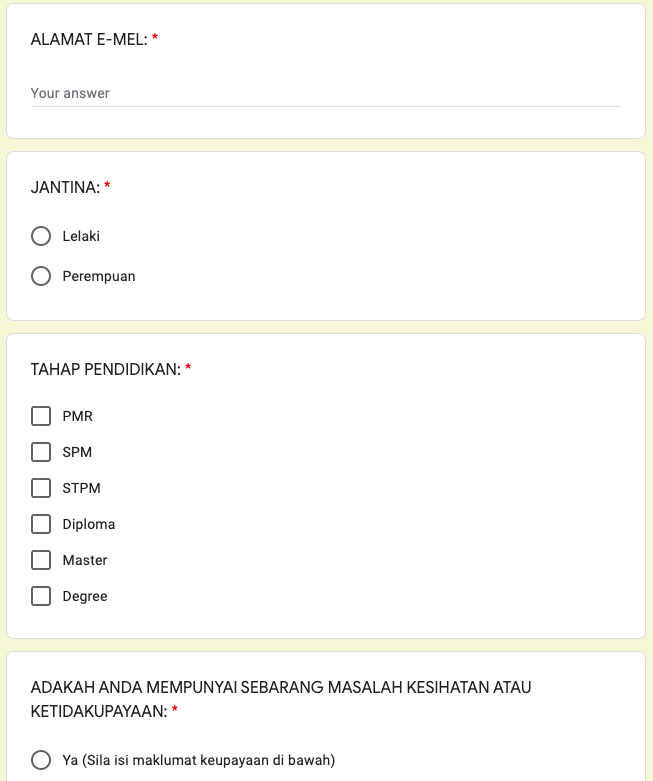Click the JANTINA question title

(x=65, y=187)
